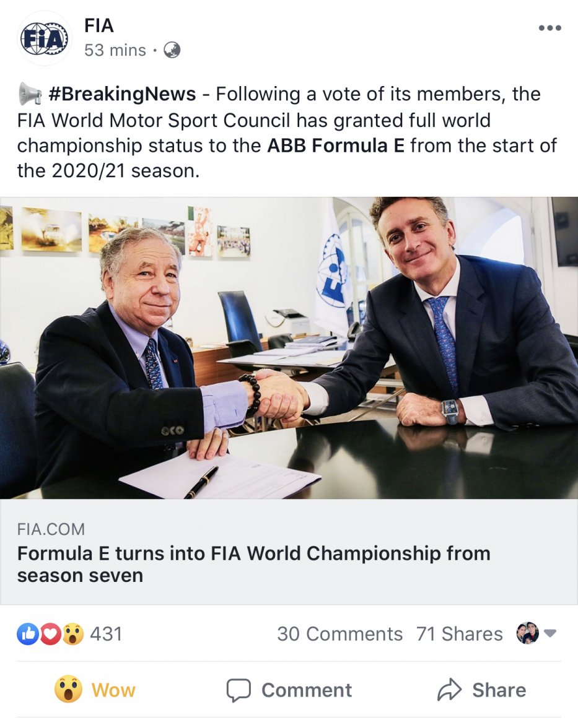
Task: View the 431 reactions list
Action: click(106, 634)
